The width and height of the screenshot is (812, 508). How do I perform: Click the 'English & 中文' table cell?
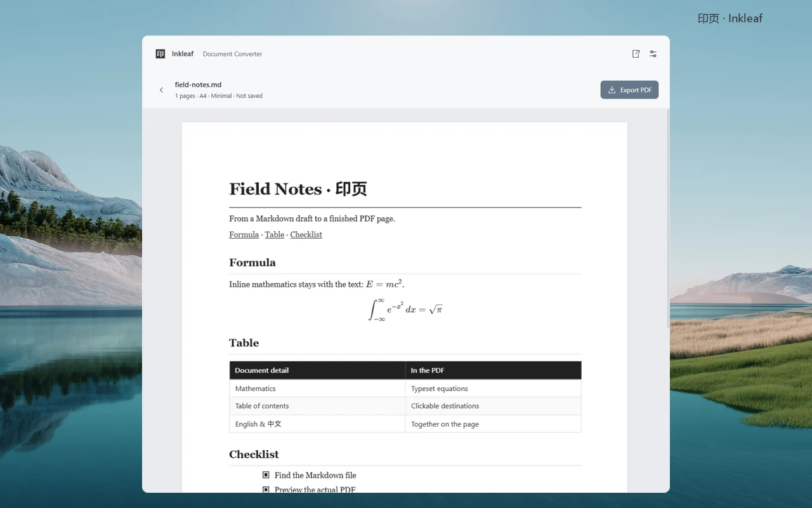(317, 424)
